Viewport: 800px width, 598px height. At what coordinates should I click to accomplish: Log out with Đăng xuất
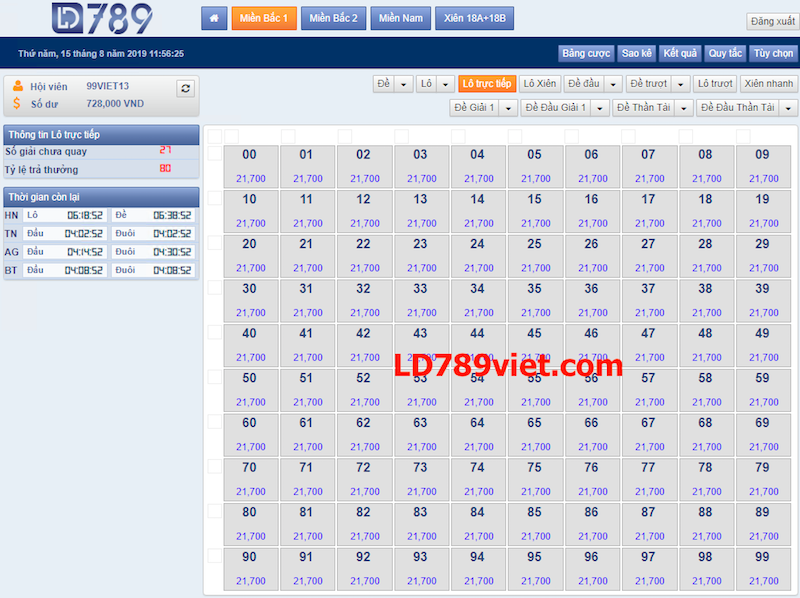[x=772, y=21]
